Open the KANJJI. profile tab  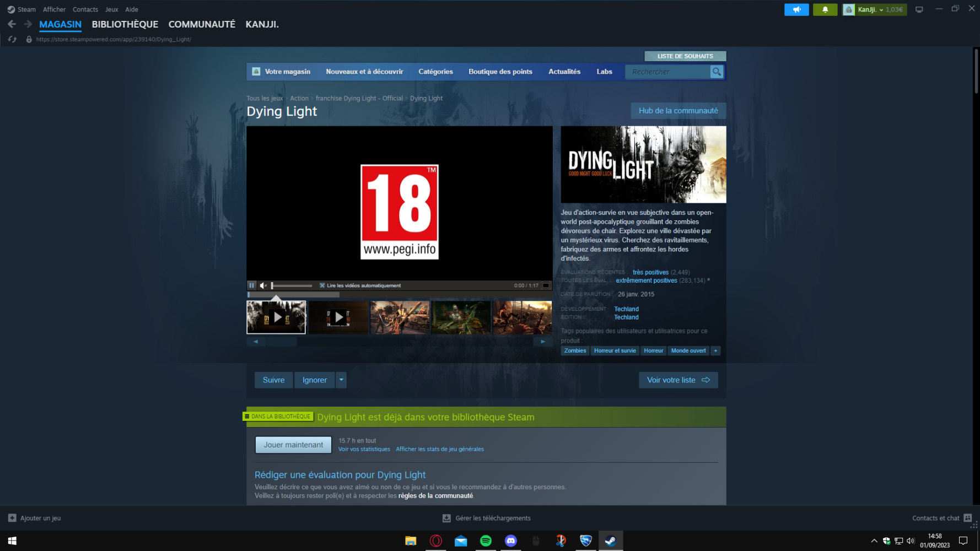(262, 24)
